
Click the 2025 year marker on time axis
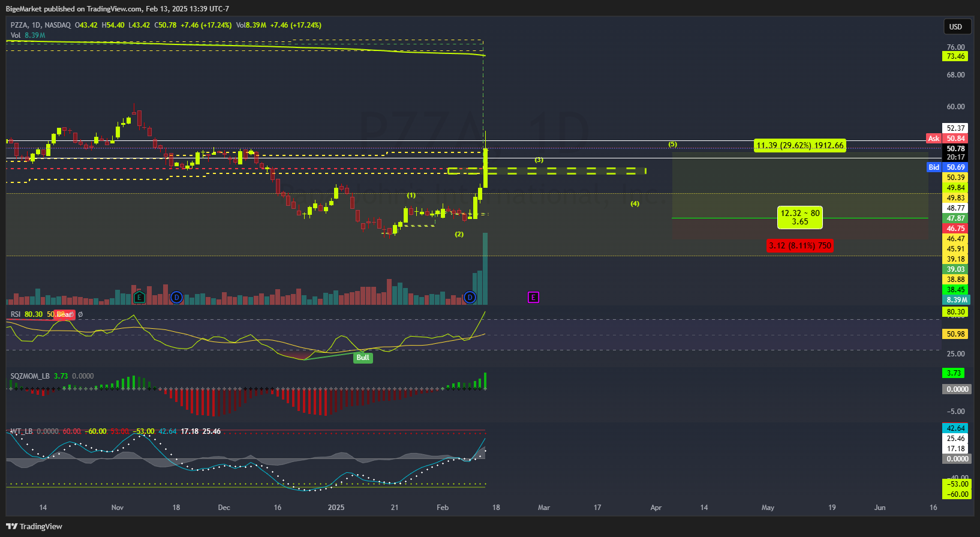pos(336,508)
